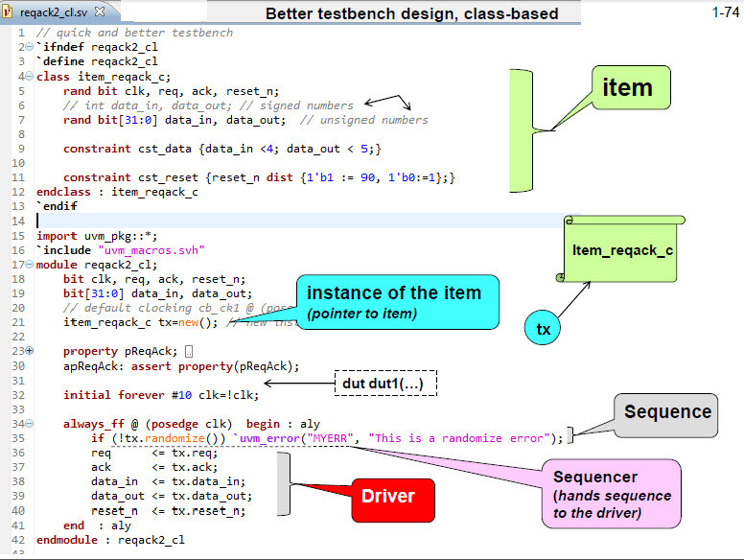
Task: Click "rand bit[31:0] data_in, data_out;" declaration
Action: pos(174,120)
